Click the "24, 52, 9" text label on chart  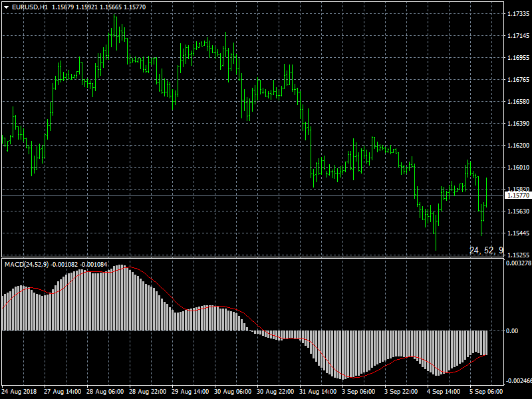(486, 251)
